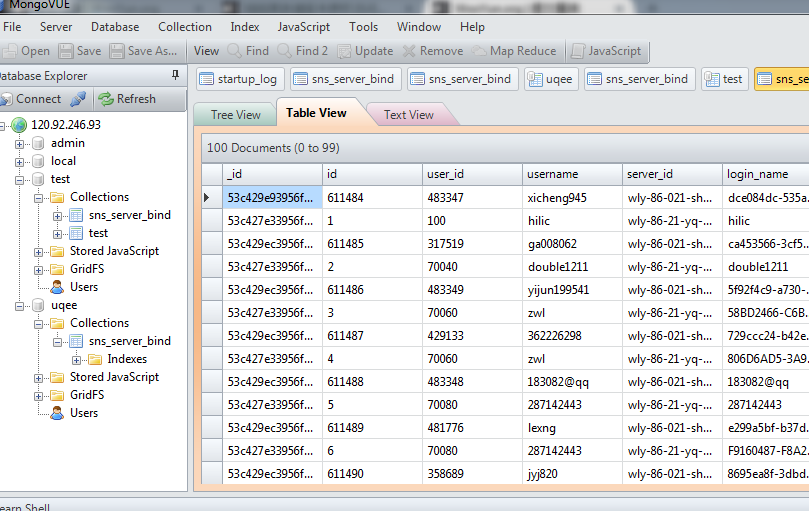Select the admin database icon

(x=38, y=143)
